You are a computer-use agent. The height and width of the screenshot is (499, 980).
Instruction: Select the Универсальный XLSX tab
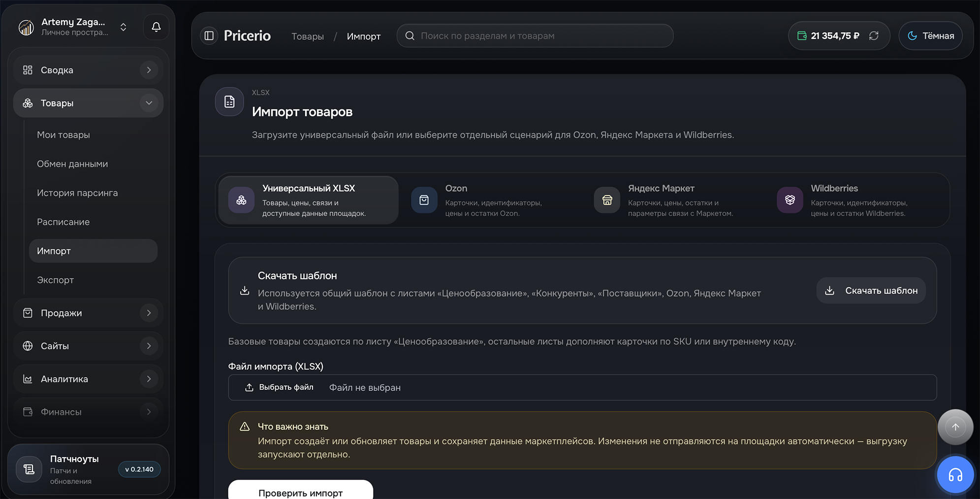[x=308, y=200]
